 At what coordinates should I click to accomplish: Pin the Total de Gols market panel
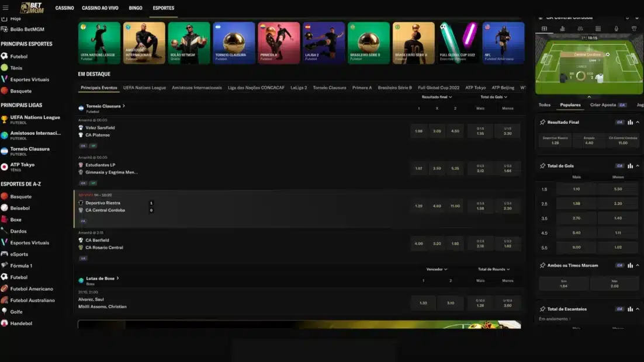tap(542, 166)
